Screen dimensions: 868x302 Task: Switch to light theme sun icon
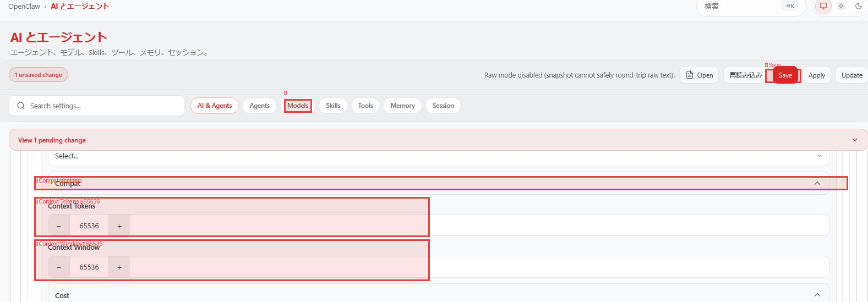(840, 6)
